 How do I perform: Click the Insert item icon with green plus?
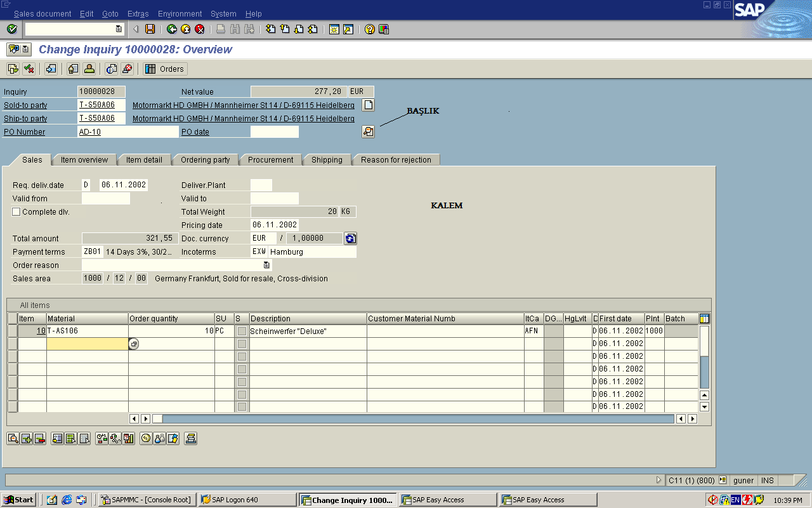point(27,438)
